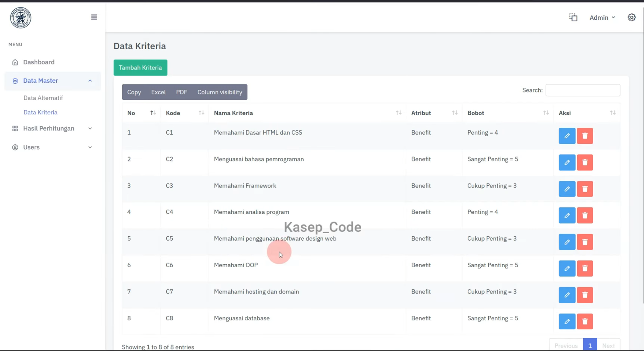
Task: Edit the C2 Menguasai bahasa pemrograman row
Action: coord(567,163)
